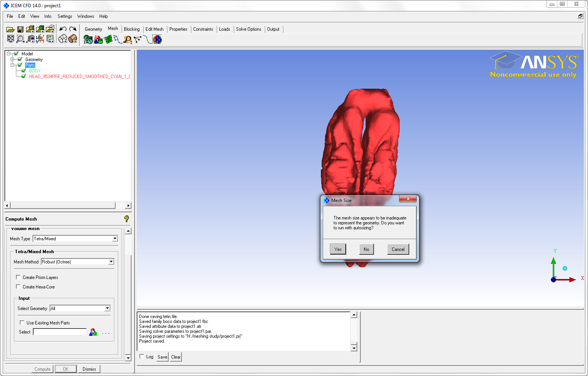This screenshot has height=376, width=588.
Task: Click the Compute Mesh help question-mark icon
Action: 127,219
